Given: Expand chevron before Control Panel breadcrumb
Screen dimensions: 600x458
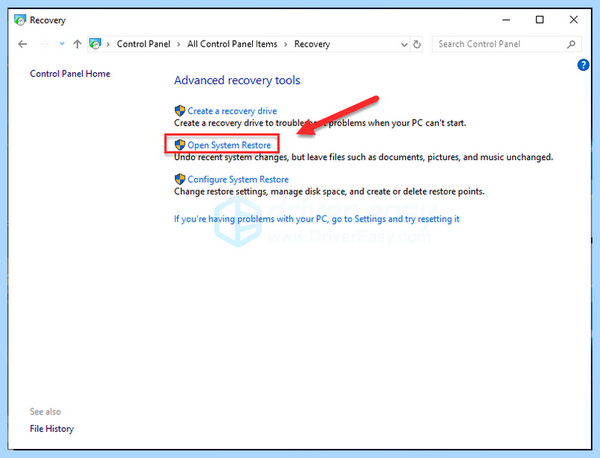Looking at the screenshot, I should pyautogui.click(x=108, y=44).
